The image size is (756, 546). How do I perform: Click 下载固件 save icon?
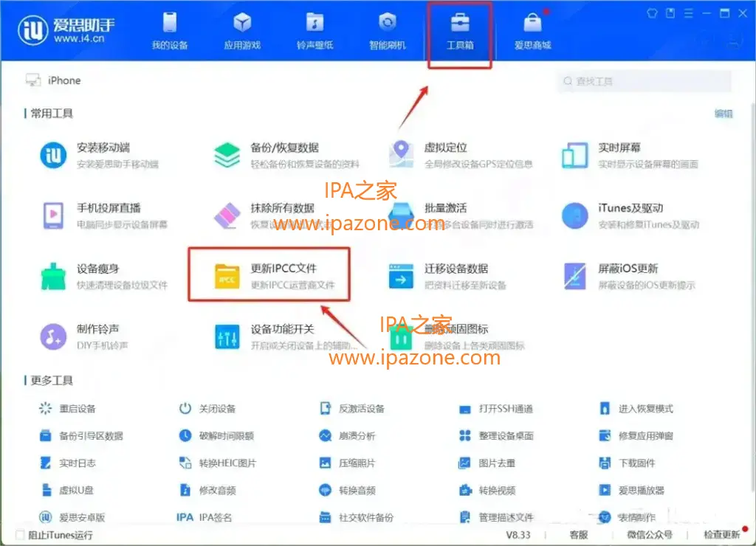click(605, 463)
